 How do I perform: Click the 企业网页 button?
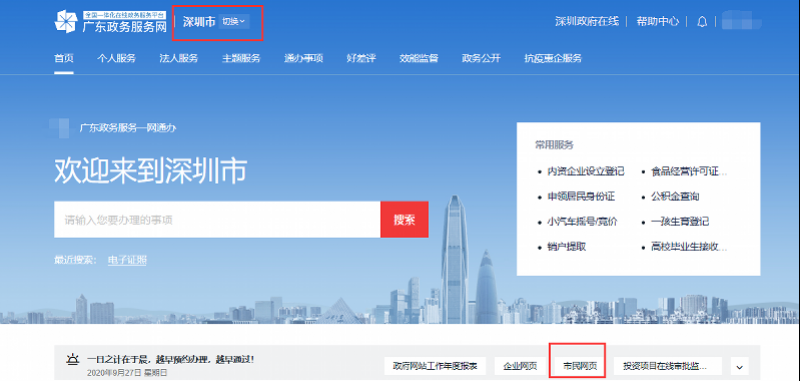tap(520, 366)
